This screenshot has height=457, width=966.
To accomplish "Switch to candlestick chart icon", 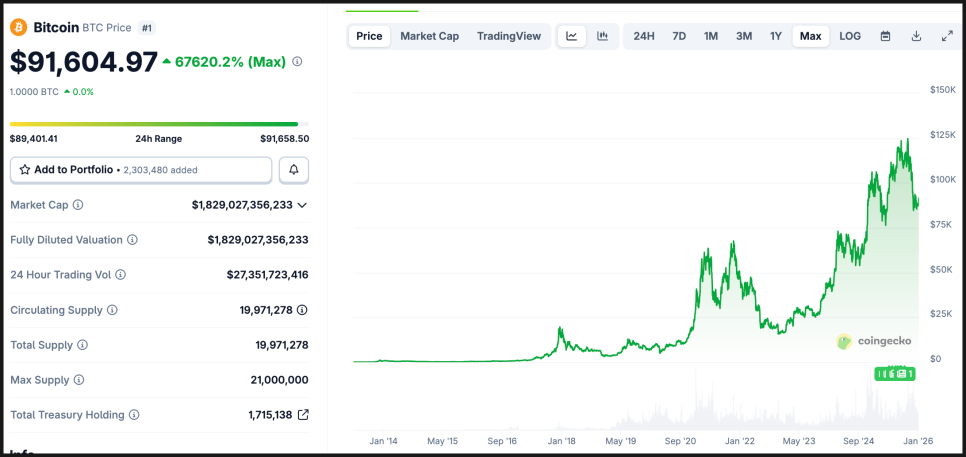I will [x=602, y=36].
